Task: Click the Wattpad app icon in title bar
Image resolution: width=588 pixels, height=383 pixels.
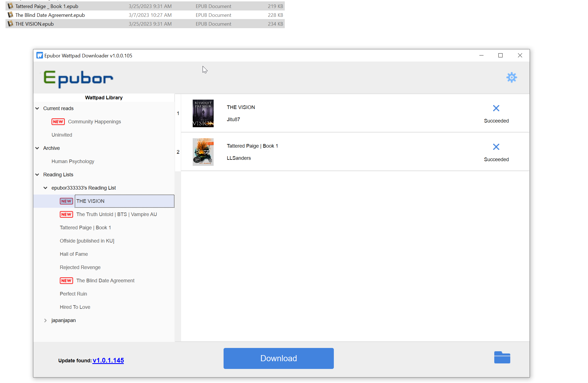Action: tap(40, 55)
